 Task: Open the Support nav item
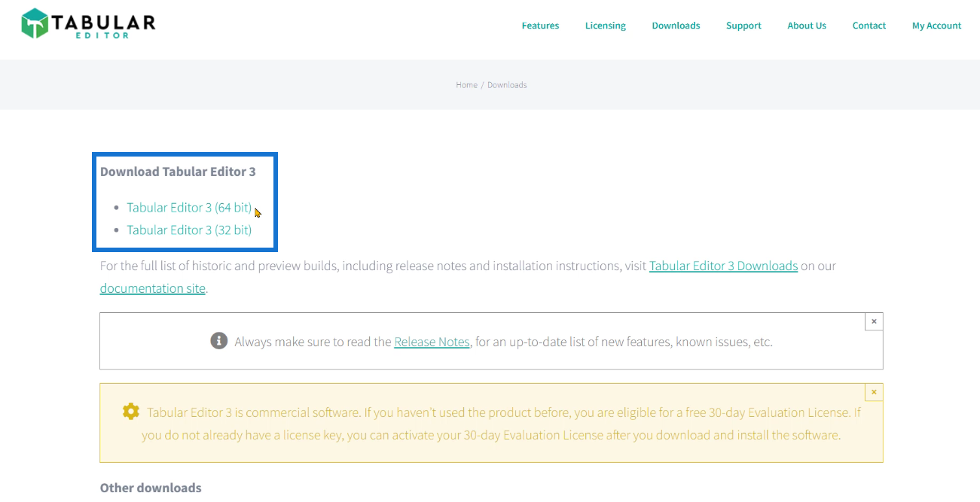[x=743, y=26]
